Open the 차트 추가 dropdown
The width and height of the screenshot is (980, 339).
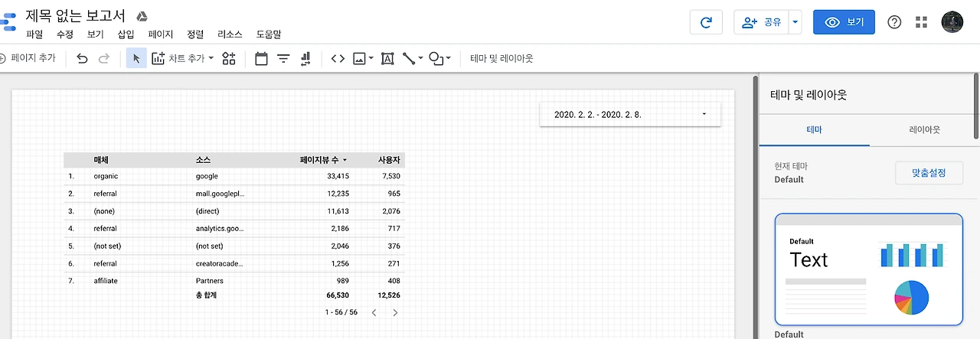[182, 58]
